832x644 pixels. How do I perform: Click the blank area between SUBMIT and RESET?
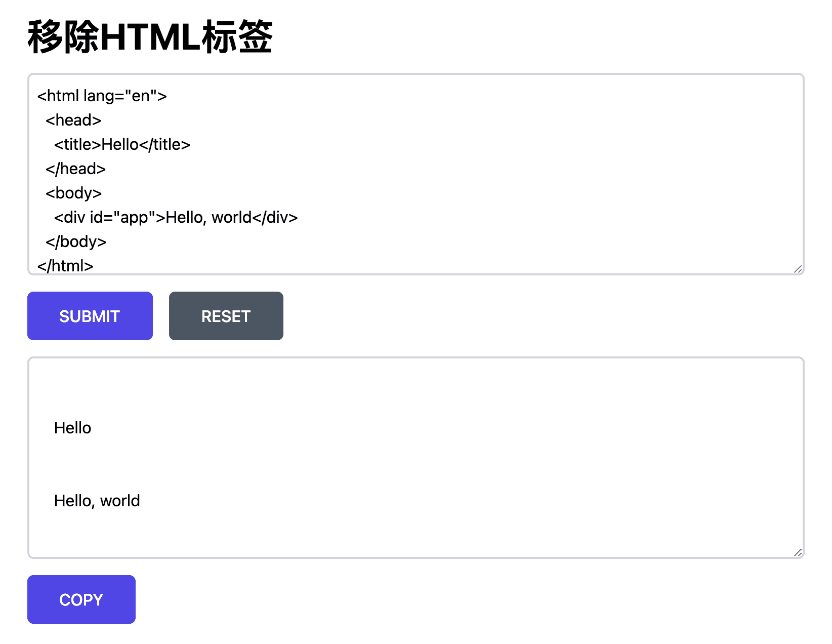point(160,315)
